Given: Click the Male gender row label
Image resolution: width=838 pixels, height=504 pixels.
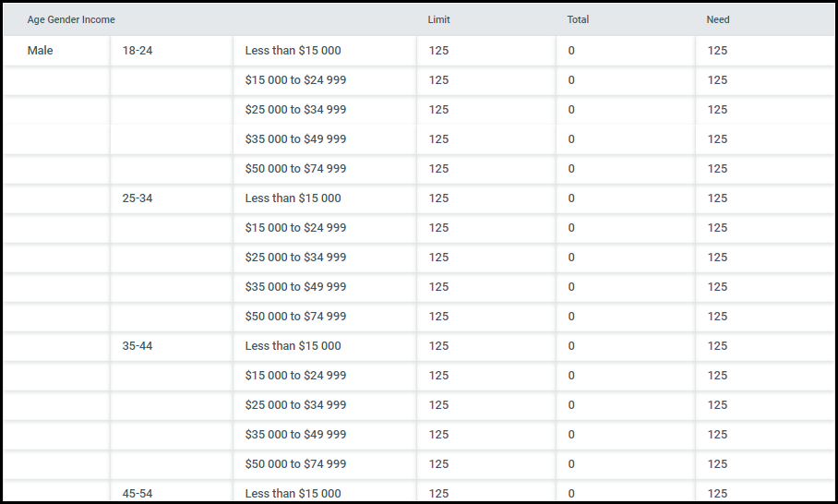Looking at the screenshot, I should point(40,51).
